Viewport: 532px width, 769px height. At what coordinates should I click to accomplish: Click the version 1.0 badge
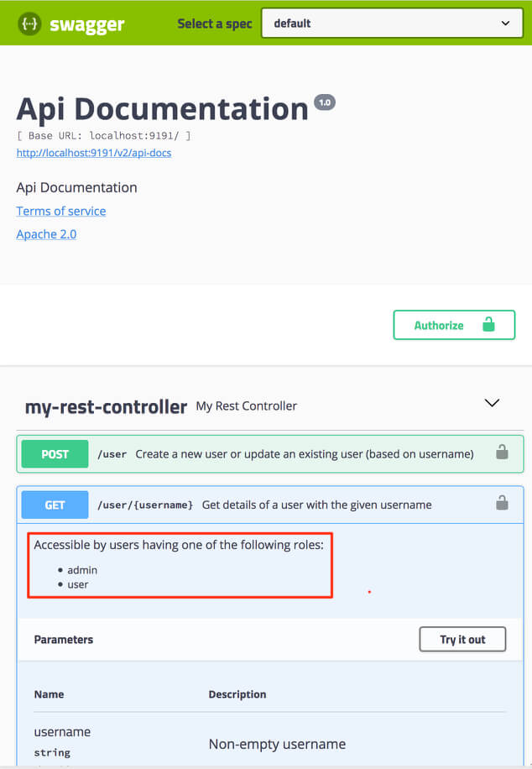coord(324,102)
